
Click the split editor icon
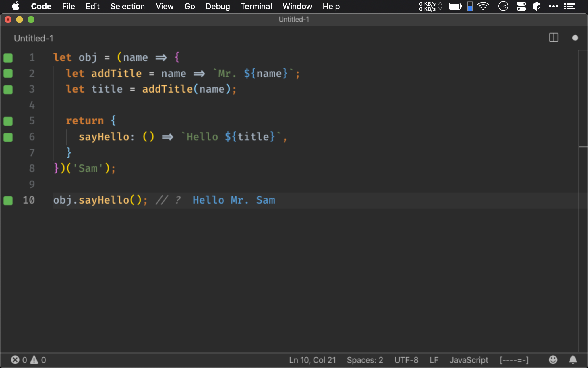tap(554, 38)
